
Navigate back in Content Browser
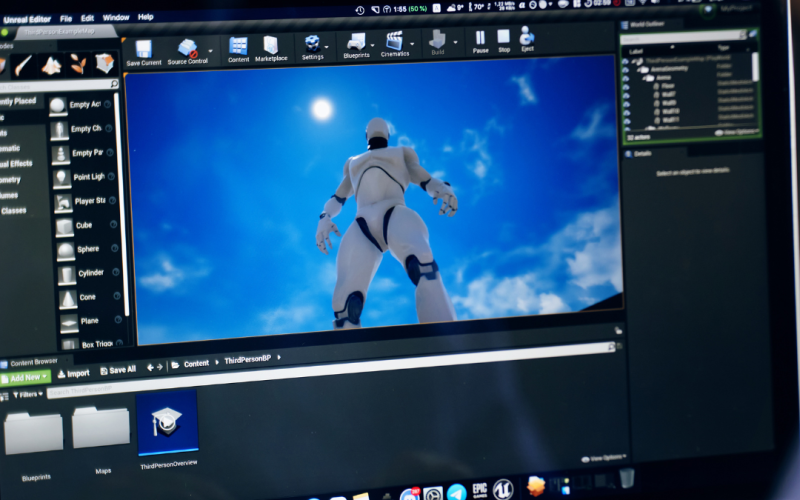150,367
